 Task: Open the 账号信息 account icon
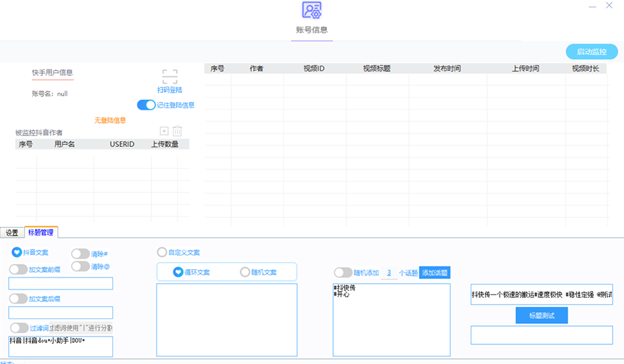(x=311, y=10)
